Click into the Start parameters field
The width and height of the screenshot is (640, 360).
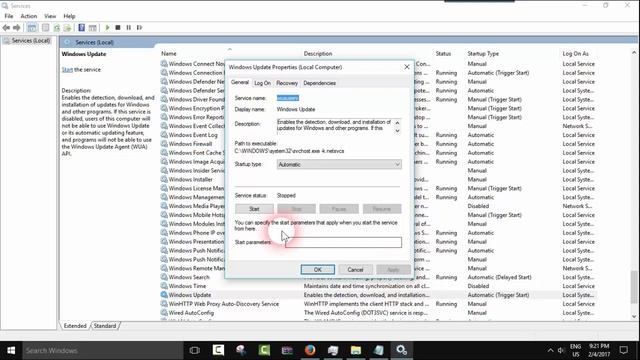click(343, 242)
